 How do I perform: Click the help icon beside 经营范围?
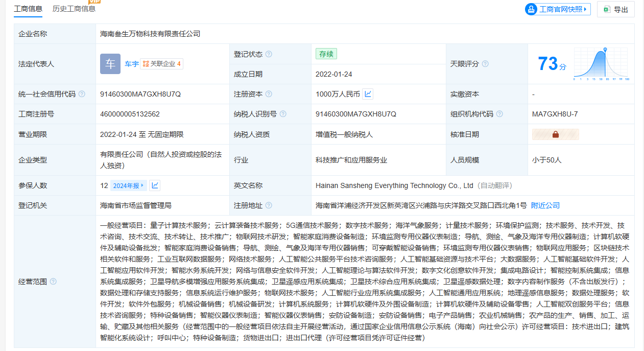[53, 282]
